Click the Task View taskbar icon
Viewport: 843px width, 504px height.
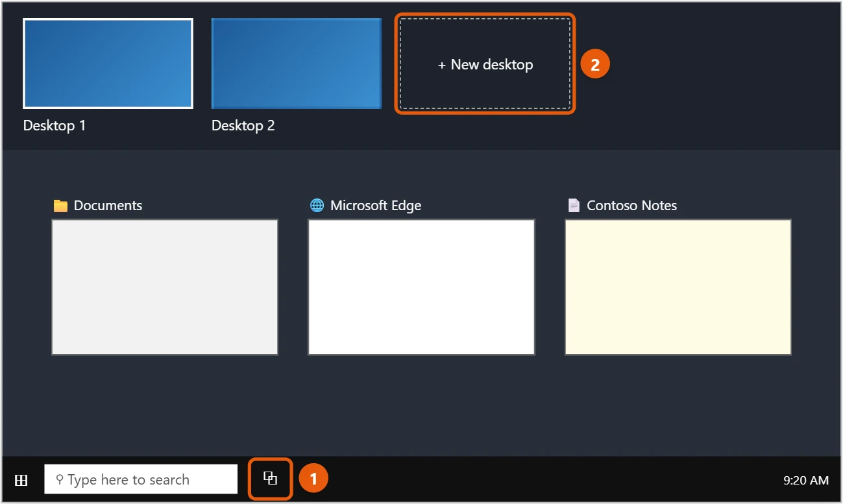pyautogui.click(x=270, y=479)
